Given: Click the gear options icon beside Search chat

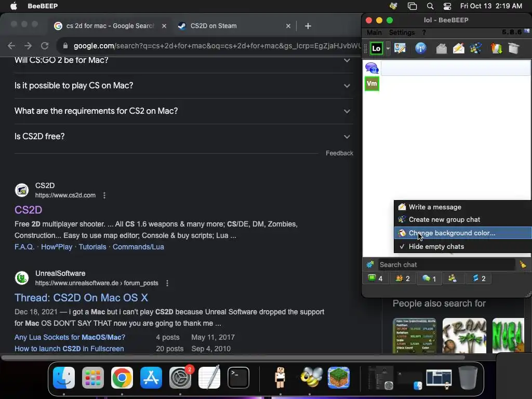Looking at the screenshot, I should coord(370,264).
